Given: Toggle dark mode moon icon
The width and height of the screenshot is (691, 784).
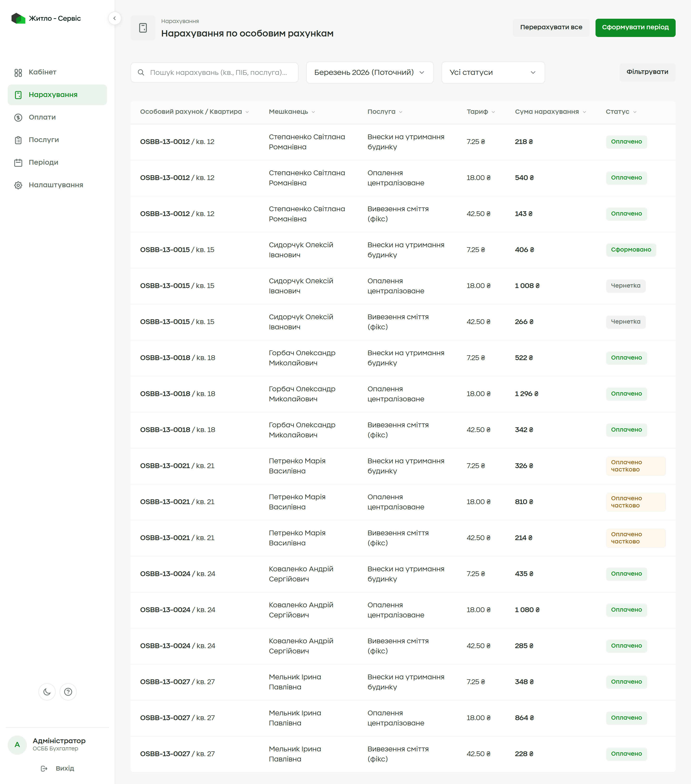Looking at the screenshot, I should (47, 692).
